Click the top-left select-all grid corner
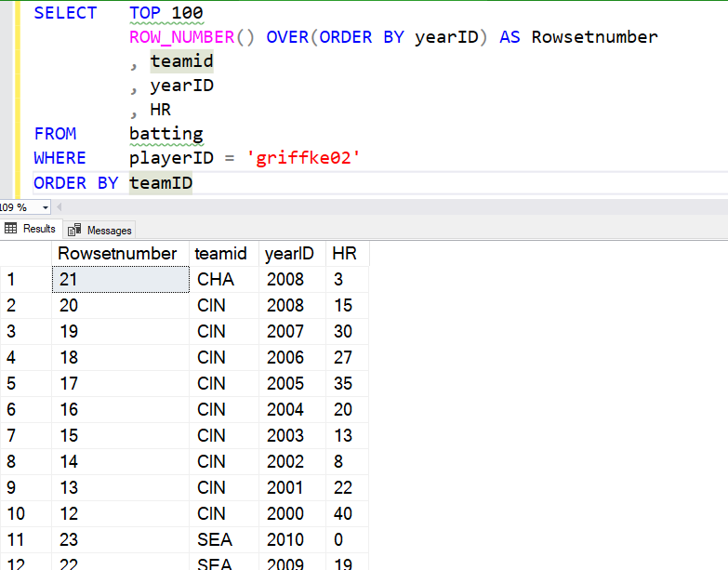728x570 pixels. click(24, 253)
